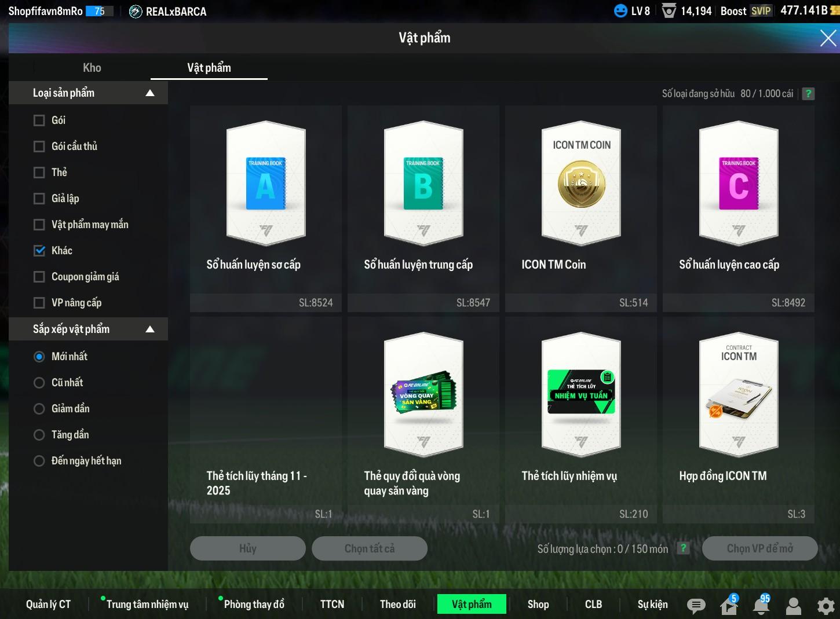
Task: Open the chat speech bubble icon
Action: [x=696, y=606]
